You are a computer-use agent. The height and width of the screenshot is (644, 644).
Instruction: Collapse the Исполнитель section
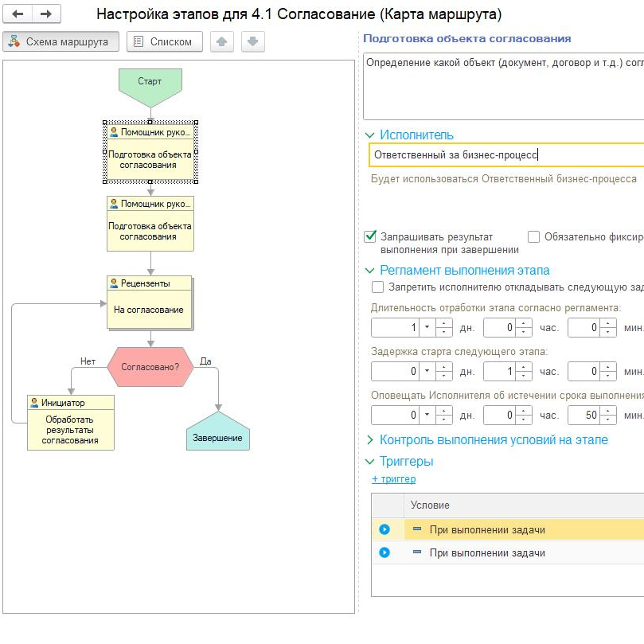tap(370, 135)
